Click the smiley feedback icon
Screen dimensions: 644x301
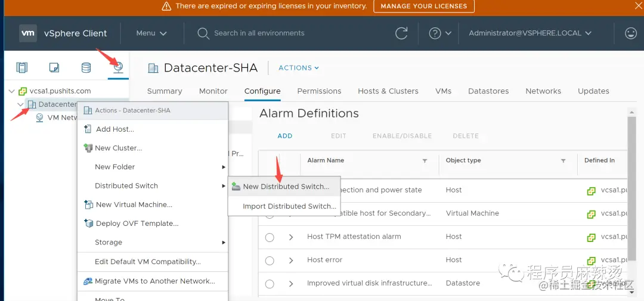click(x=631, y=33)
